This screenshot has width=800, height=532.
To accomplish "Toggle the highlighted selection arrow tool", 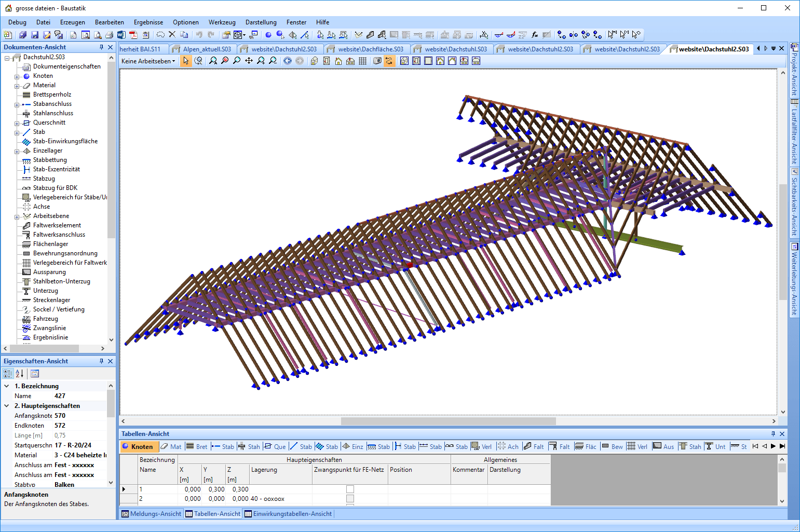I will click(186, 61).
